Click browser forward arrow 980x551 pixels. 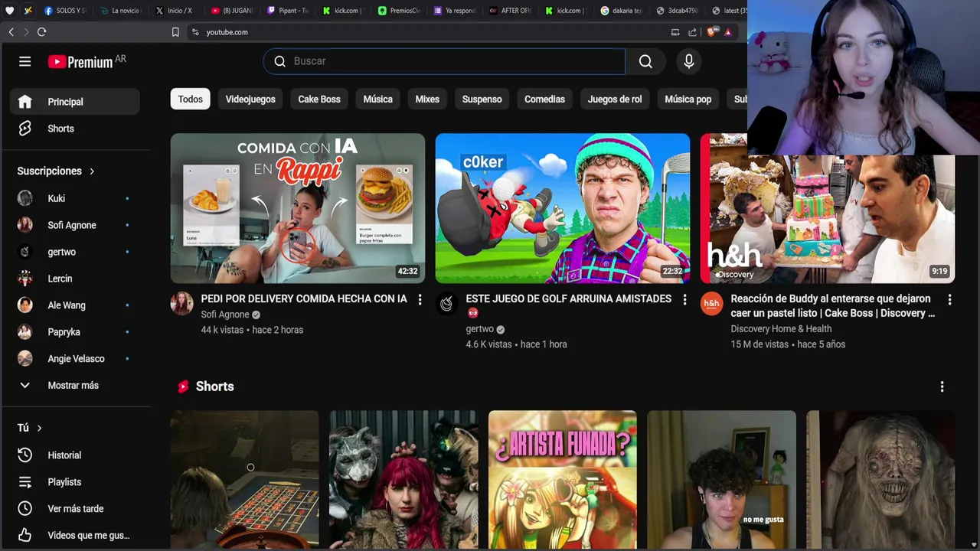point(26,32)
